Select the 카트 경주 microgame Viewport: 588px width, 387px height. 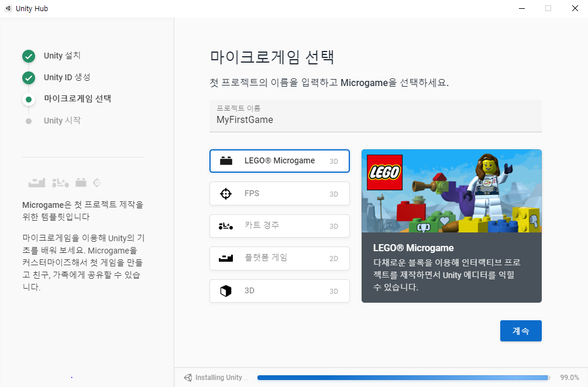[280, 226]
